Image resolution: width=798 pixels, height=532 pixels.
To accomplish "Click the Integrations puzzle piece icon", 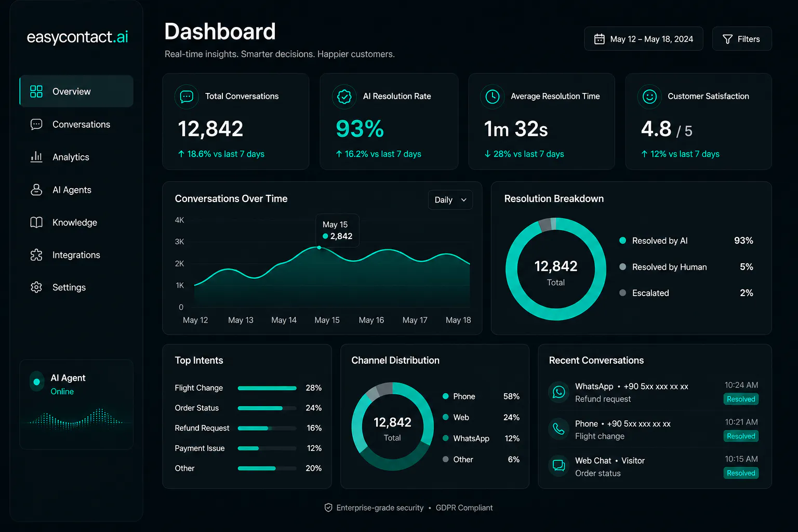I will (36, 255).
